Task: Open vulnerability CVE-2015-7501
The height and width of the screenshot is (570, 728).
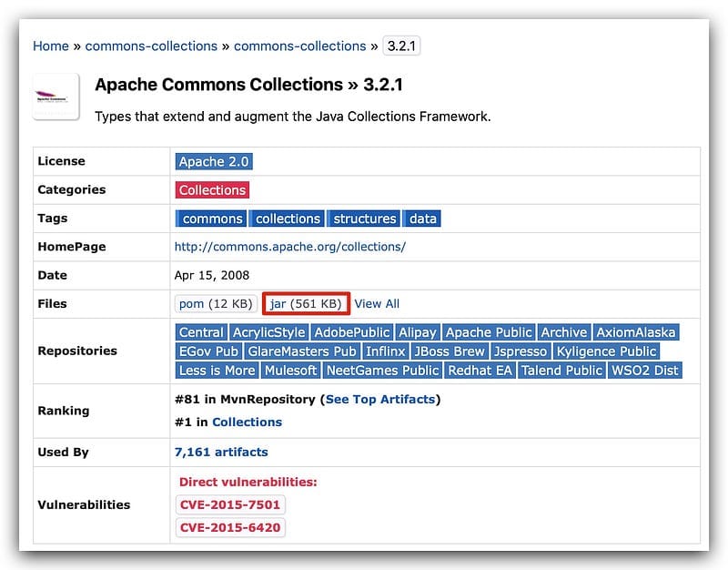Action: (x=230, y=505)
